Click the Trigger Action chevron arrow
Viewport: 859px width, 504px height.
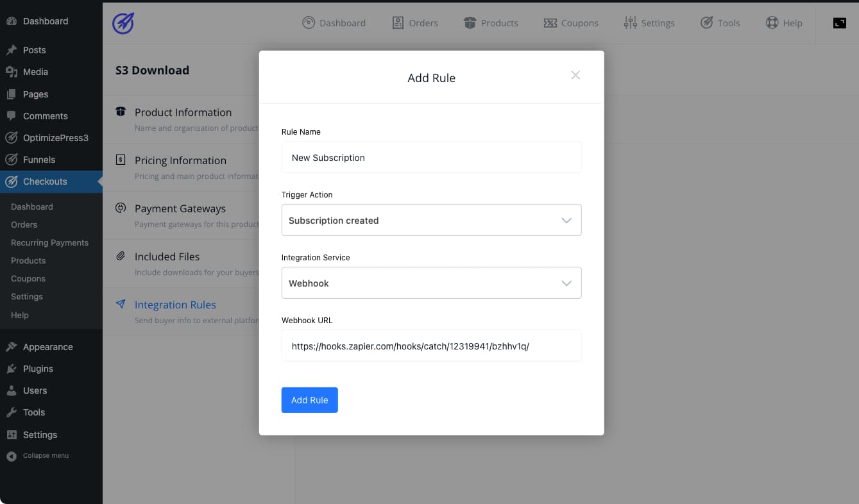pos(566,221)
